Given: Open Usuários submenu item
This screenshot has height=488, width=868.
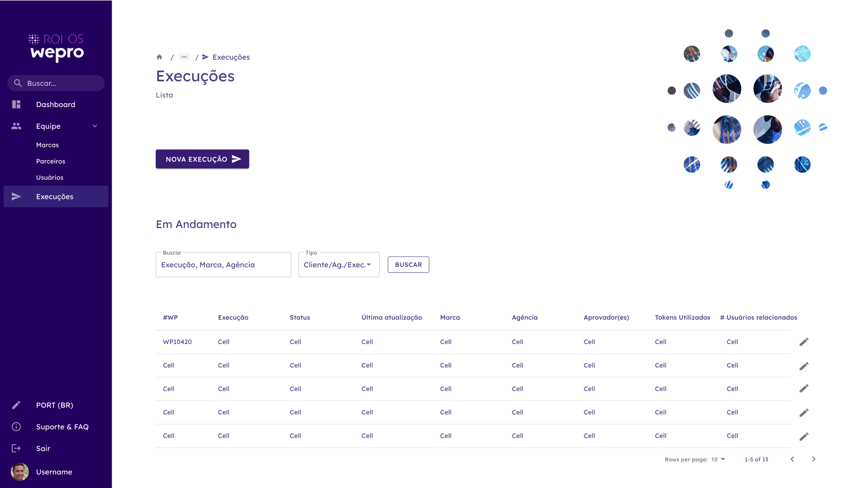Looking at the screenshot, I should click(x=50, y=177).
